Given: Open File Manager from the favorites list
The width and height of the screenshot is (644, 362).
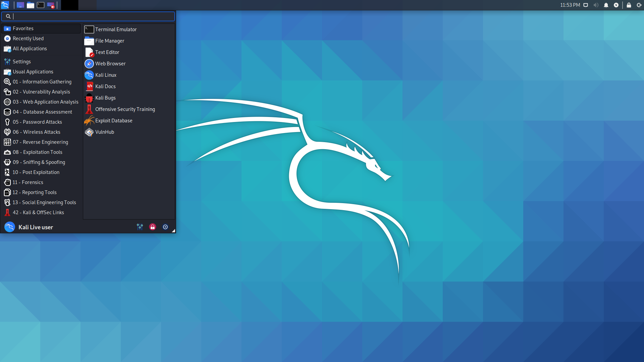Looking at the screenshot, I should pyautogui.click(x=129, y=41).
